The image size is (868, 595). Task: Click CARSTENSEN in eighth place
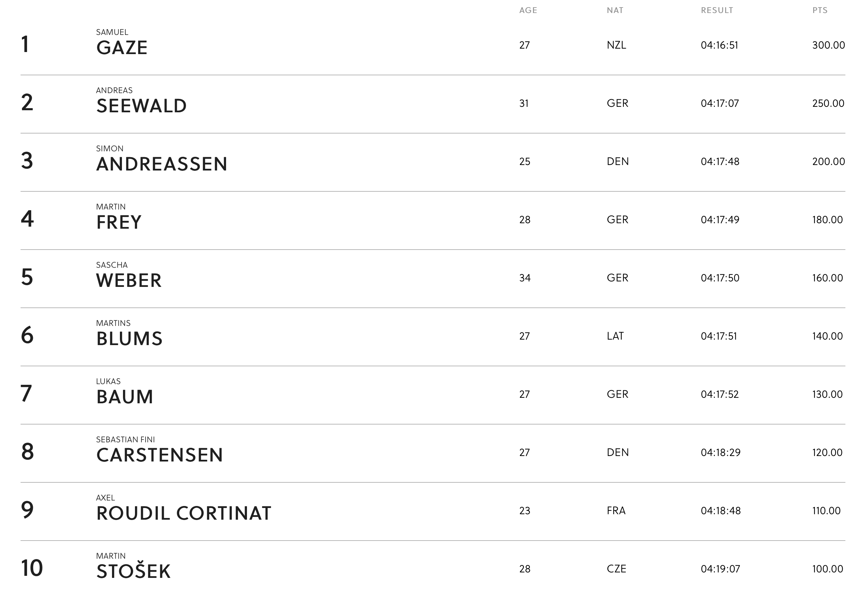click(160, 455)
